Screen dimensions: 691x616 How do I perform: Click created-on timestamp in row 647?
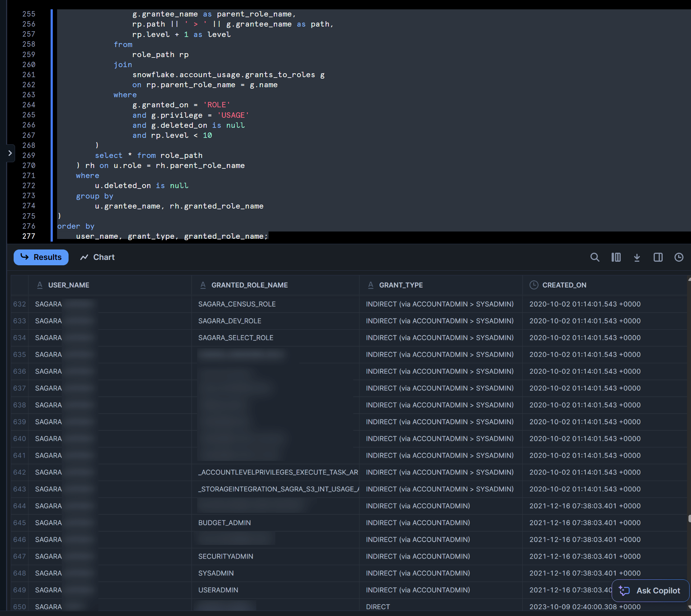click(585, 556)
